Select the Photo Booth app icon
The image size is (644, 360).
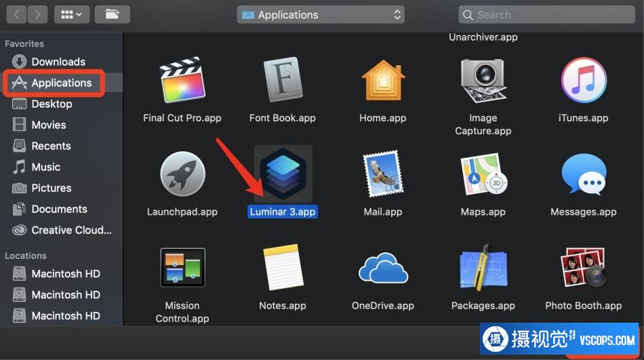coord(584,268)
